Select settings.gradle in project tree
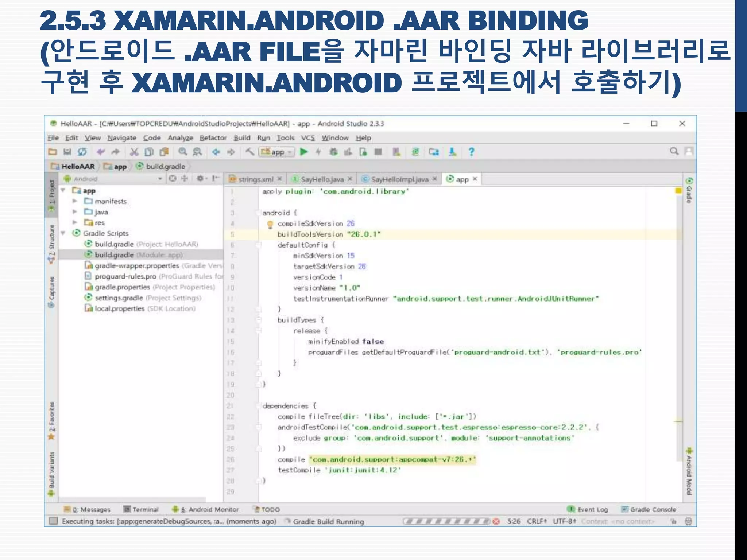This screenshot has width=747, height=560. [x=143, y=298]
